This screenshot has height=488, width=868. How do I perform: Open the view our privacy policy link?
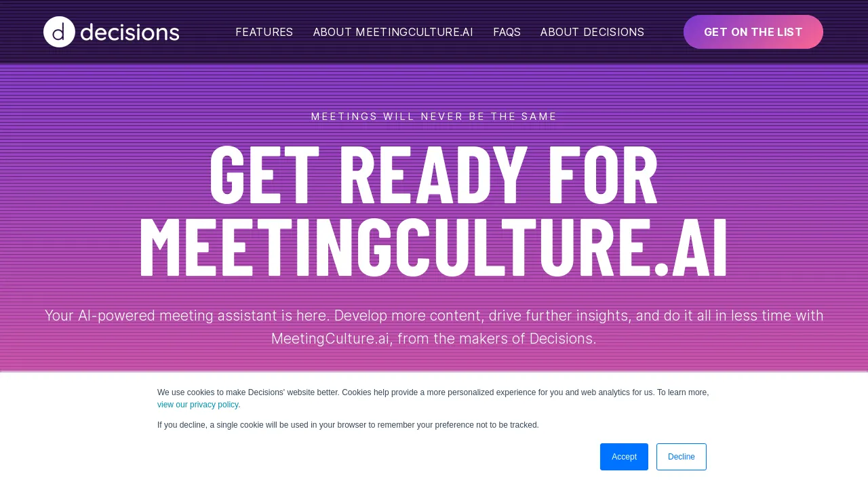pyautogui.click(x=198, y=405)
